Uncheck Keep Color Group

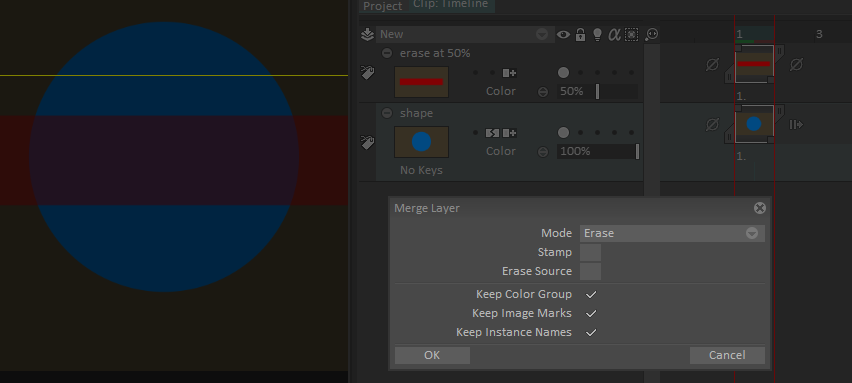[x=591, y=294]
